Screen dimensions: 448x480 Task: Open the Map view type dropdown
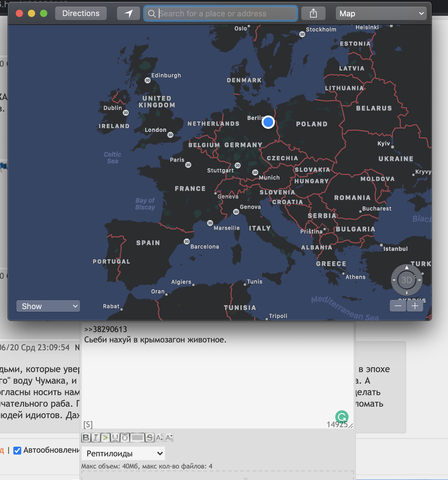tap(381, 13)
